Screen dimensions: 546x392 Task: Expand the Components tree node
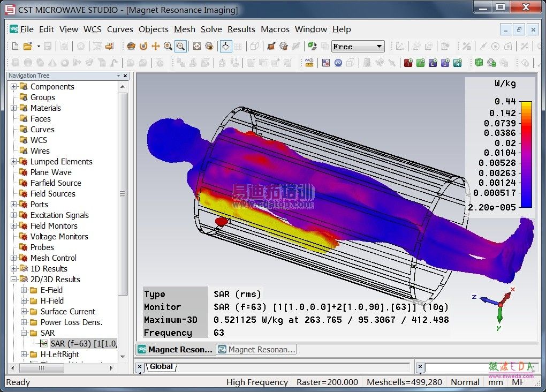pos(13,87)
